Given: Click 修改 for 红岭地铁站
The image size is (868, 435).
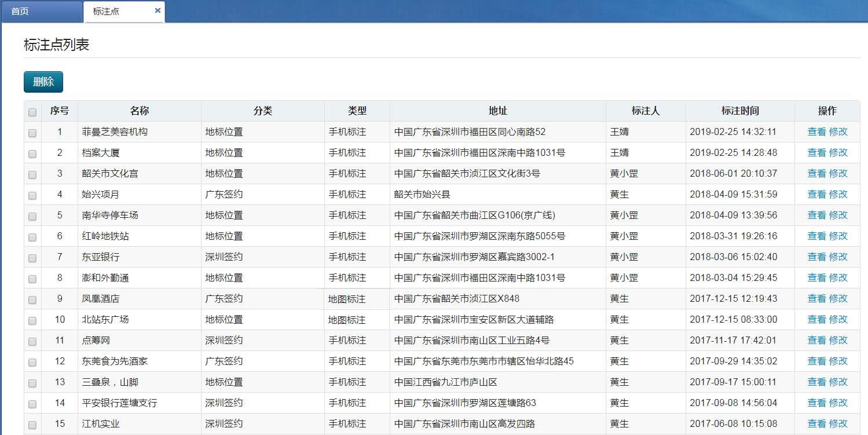Looking at the screenshot, I should (x=838, y=236).
